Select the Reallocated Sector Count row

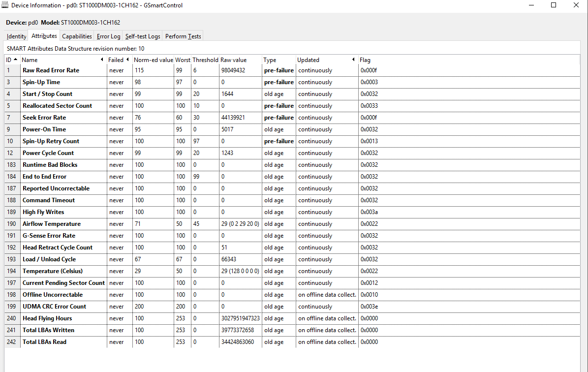(292, 106)
